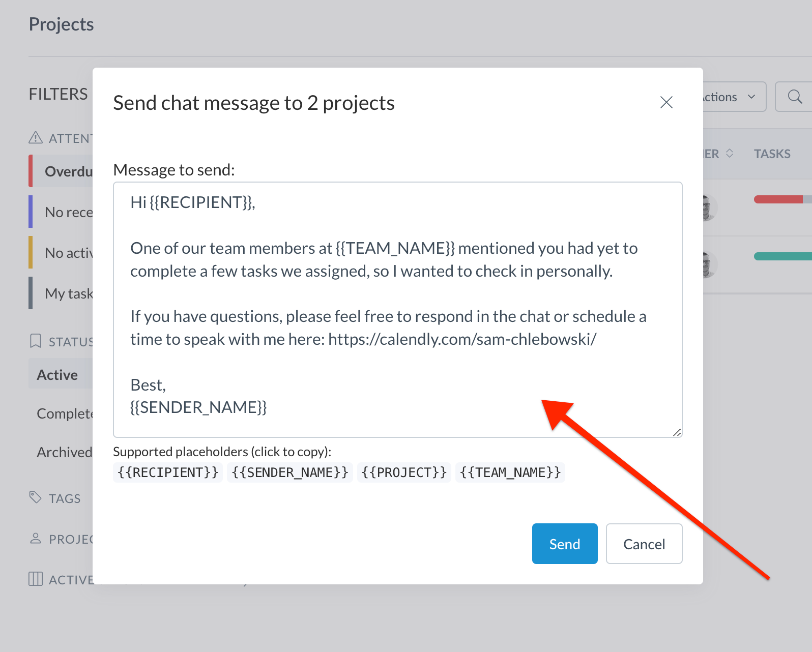The width and height of the screenshot is (812, 652).
Task: Click the sort arrows beside Owner column
Action: (x=730, y=154)
